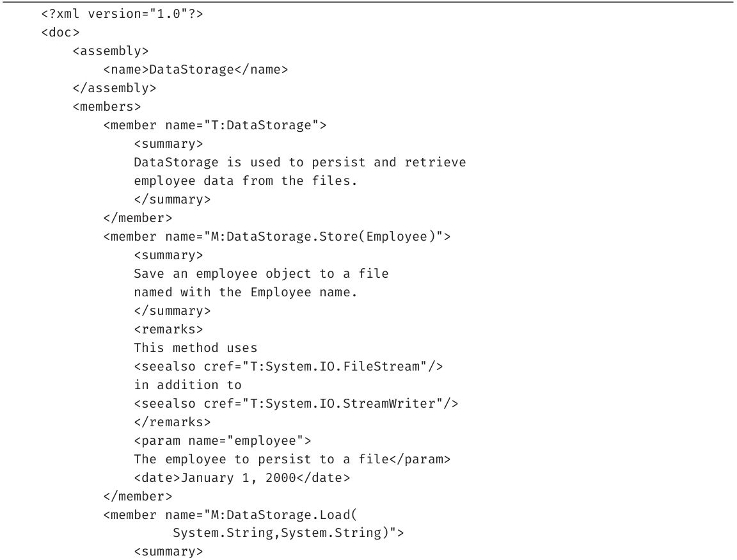Screen dimensions: 737x560
Task: Click the opening members tag
Action: (107, 106)
